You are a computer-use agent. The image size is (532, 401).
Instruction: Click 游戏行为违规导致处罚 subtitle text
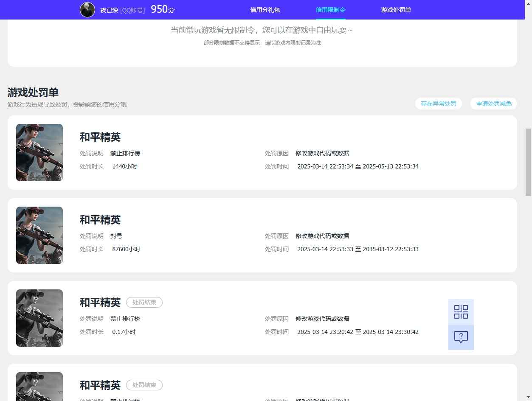tap(67, 104)
